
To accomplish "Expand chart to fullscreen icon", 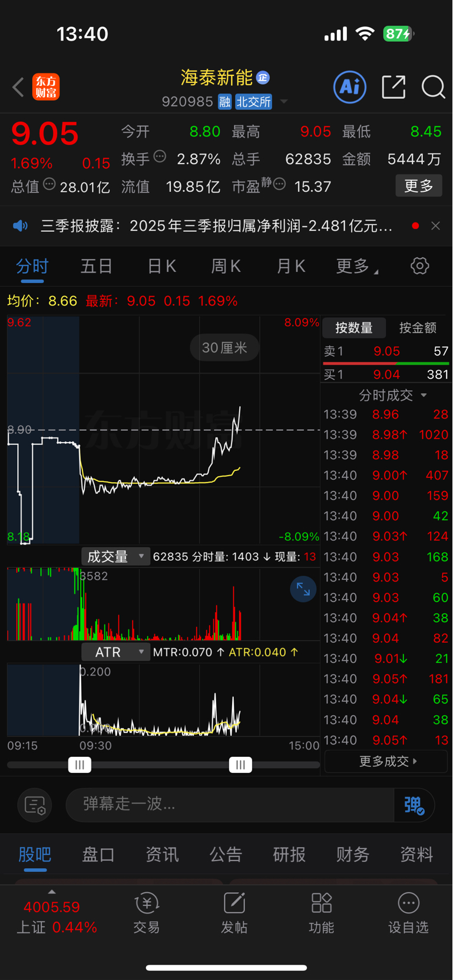I will (x=303, y=589).
